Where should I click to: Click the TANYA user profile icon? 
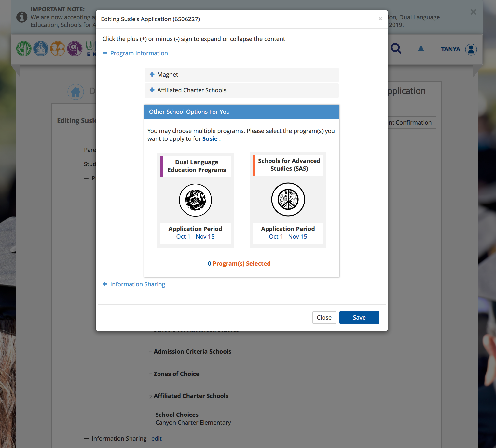tap(471, 49)
